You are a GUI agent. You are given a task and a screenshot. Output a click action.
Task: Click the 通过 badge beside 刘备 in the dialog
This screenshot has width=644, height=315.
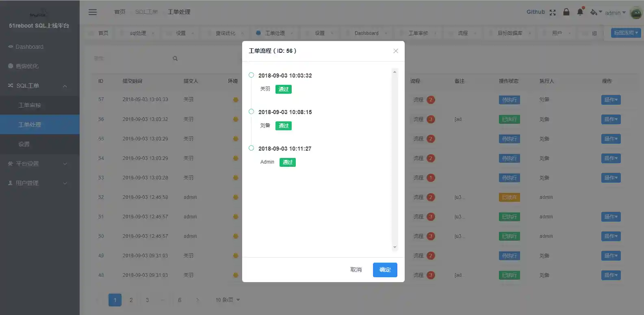pos(284,126)
